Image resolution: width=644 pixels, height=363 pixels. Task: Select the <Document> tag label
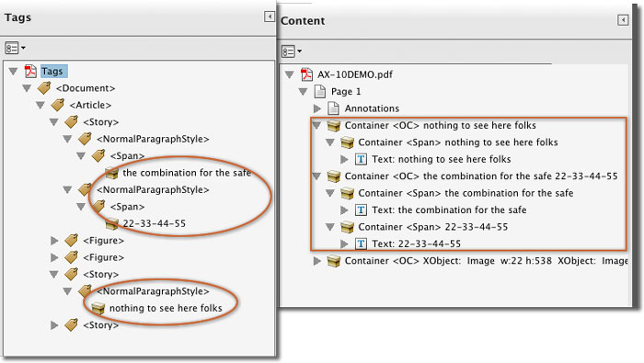point(86,88)
